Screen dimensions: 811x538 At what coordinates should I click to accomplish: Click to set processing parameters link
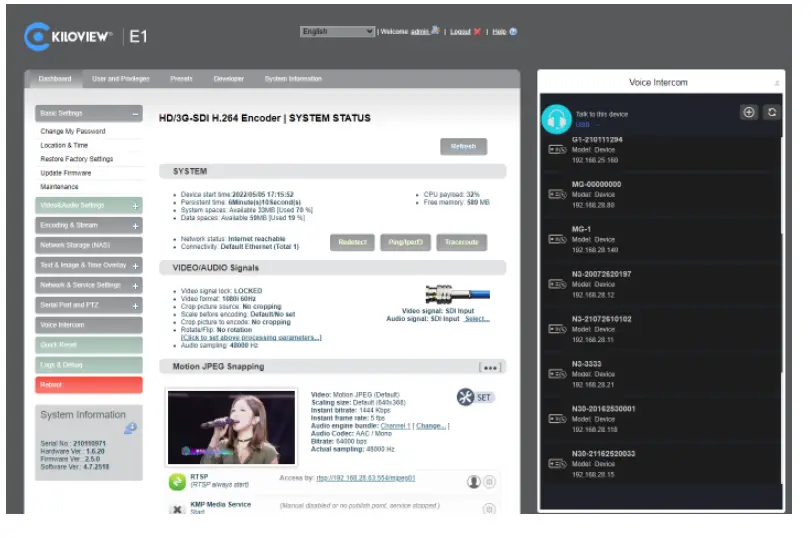click(x=251, y=337)
